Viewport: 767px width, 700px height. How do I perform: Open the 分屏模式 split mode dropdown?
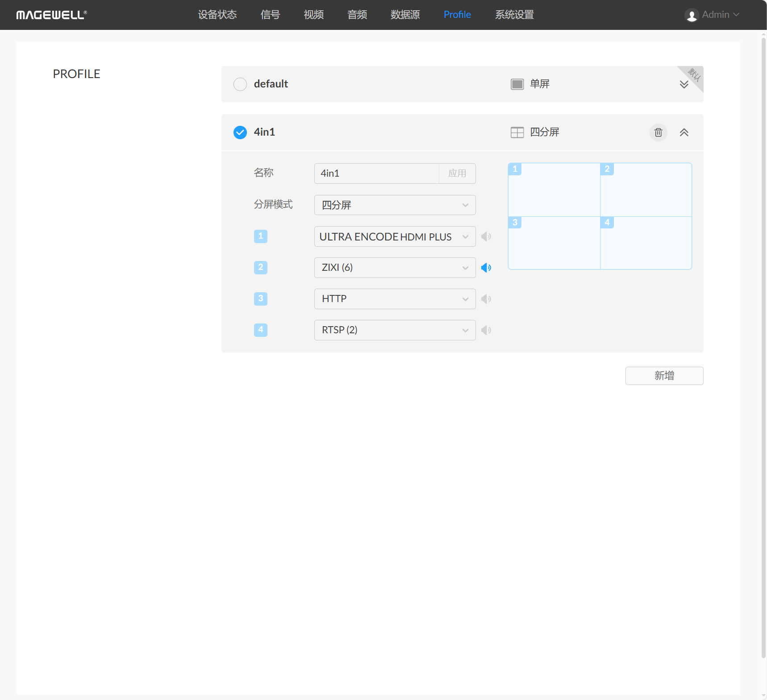(x=395, y=205)
